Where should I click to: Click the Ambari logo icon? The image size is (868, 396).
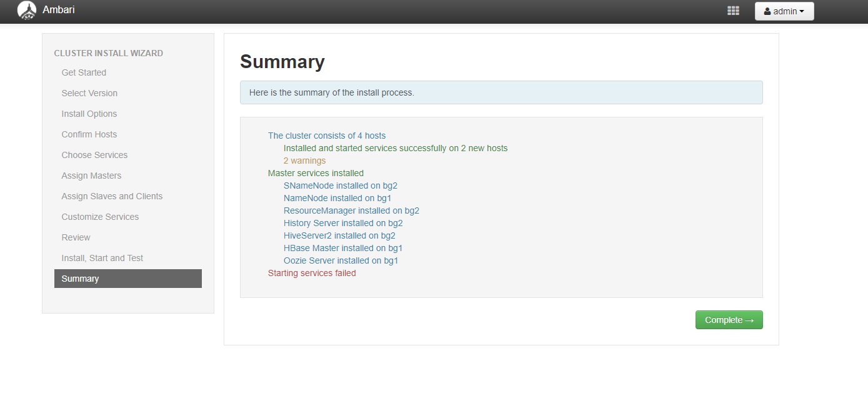coord(27,10)
